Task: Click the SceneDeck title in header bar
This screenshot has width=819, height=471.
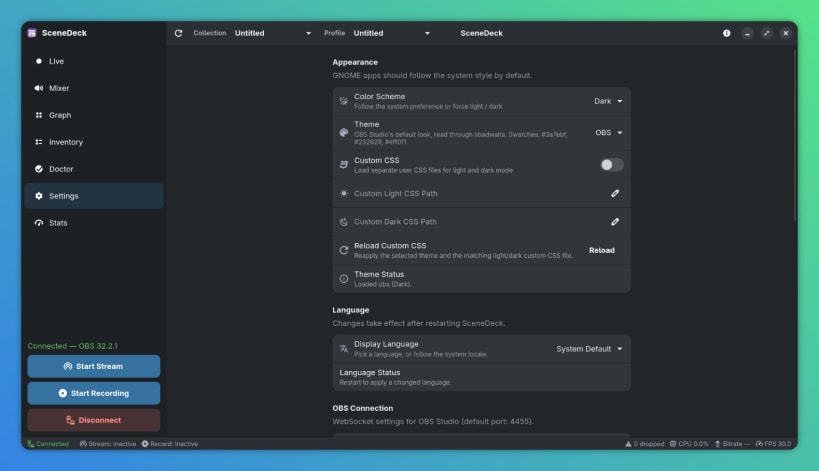Action: click(x=482, y=33)
